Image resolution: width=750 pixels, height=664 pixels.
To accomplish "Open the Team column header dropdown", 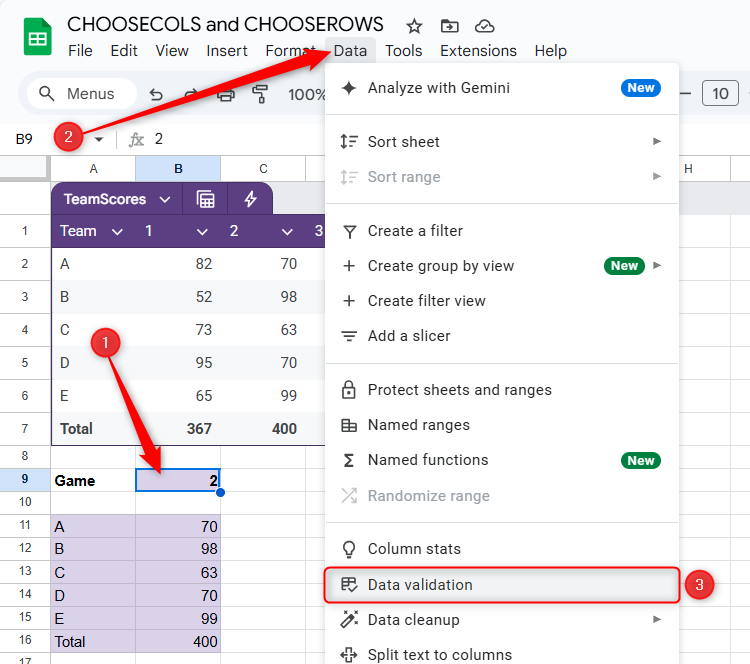I will pyautogui.click(x=117, y=232).
